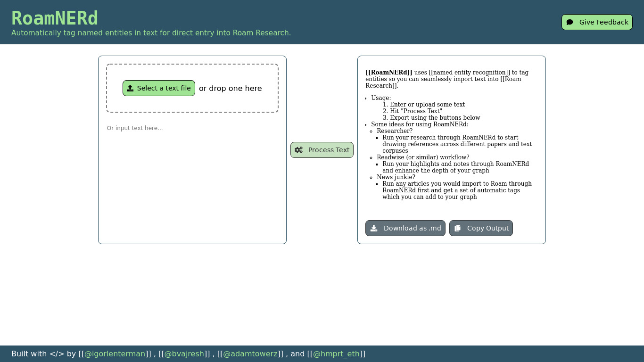Viewport: 644px width, 362px height.
Task: Click the 'Built with </> by' footer text
Action: (x=44, y=354)
